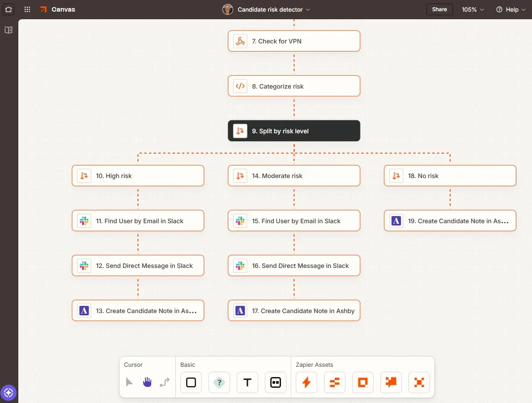
Task: Open the apps grid menu
Action: pyautogui.click(x=27, y=9)
